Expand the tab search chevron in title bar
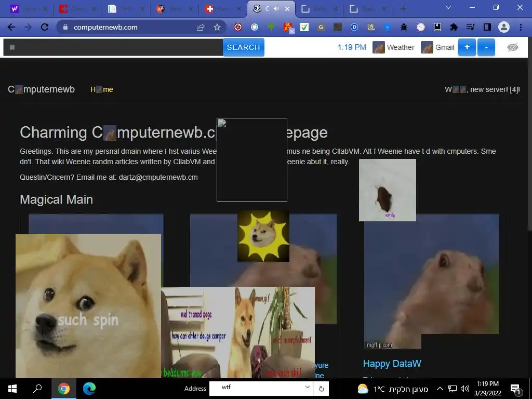 pyautogui.click(x=448, y=7)
